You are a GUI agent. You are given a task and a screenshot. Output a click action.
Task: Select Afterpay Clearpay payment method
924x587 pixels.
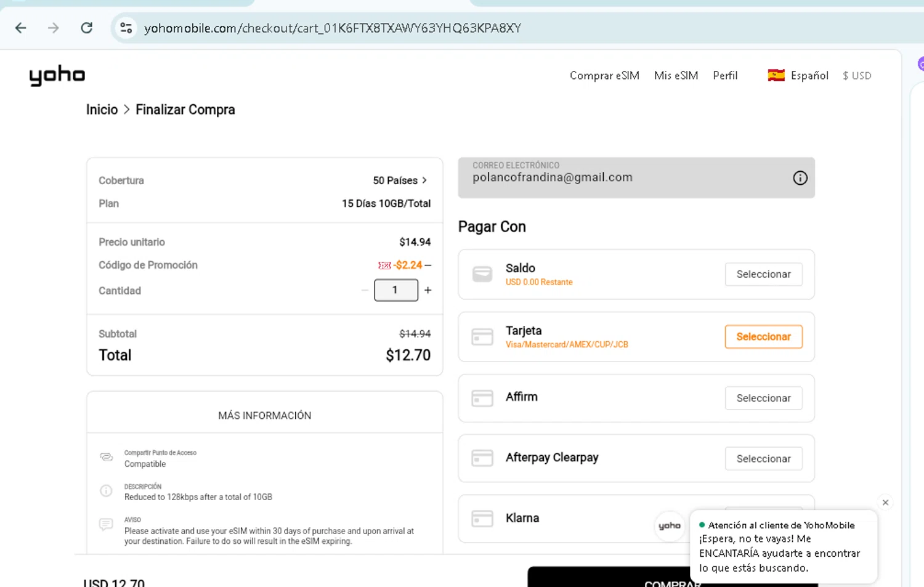(x=763, y=458)
